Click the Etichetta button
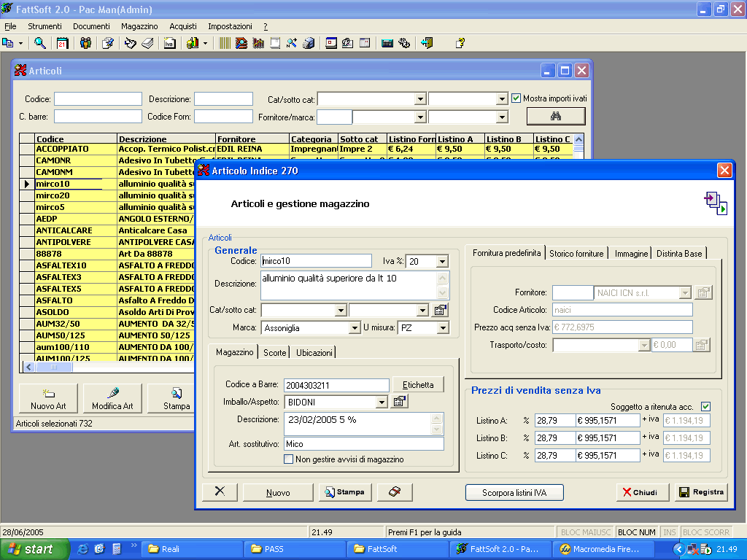Viewport: 747px width, 560px height. tap(418, 385)
